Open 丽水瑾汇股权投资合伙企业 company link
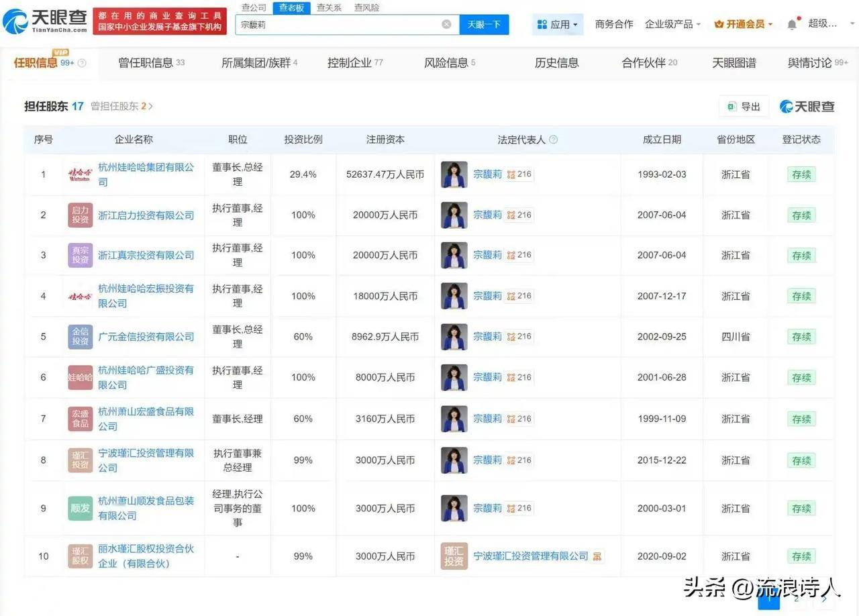Screen dimensions: 859x616 pos(146,556)
